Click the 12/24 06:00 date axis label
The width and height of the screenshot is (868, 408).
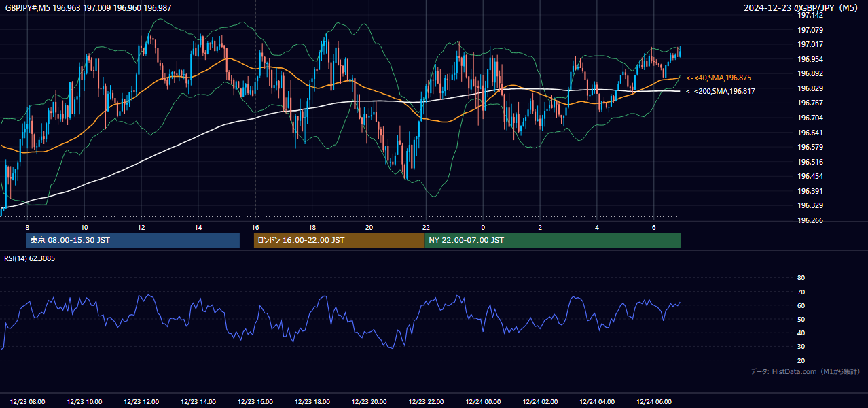pyautogui.click(x=655, y=401)
